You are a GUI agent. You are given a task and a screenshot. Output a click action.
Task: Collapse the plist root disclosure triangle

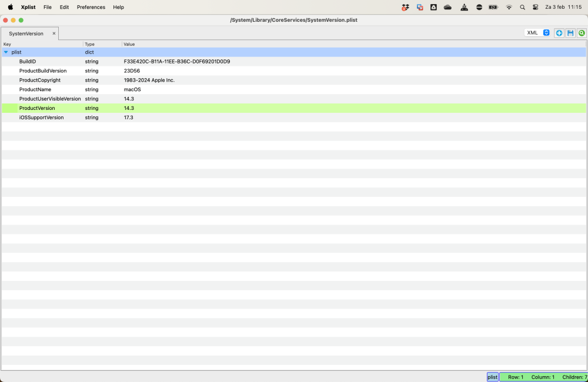[x=6, y=52]
